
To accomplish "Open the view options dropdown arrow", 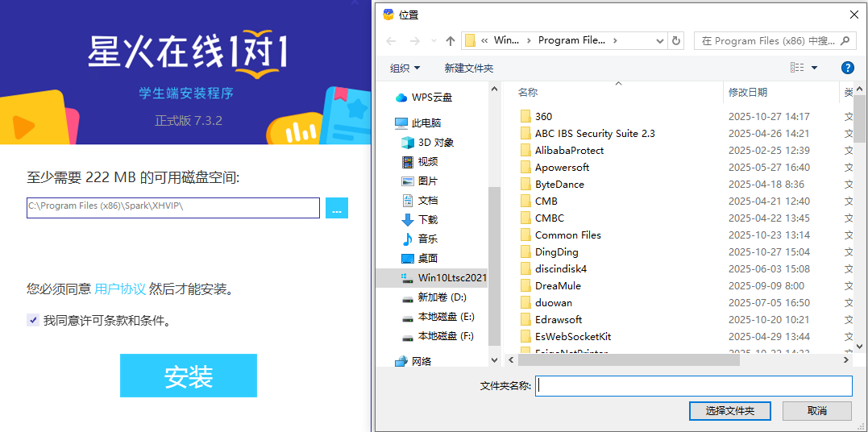I will coord(814,69).
